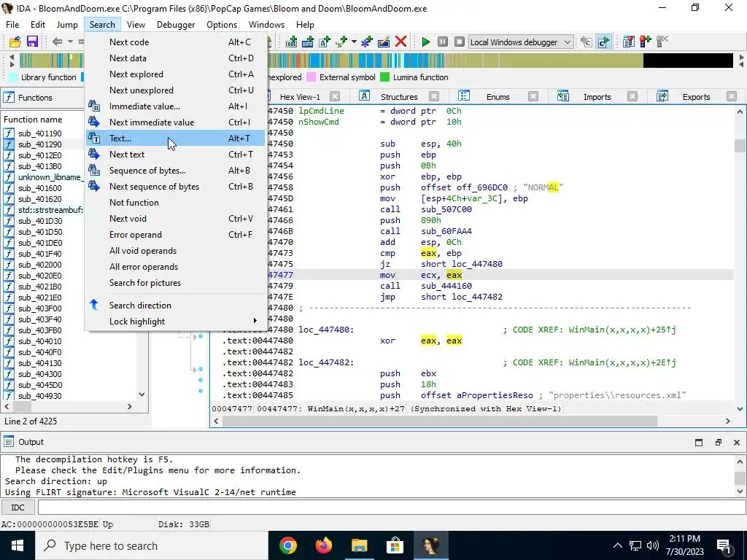
Task: Click the Open file toolbar icon
Action: click(x=15, y=42)
